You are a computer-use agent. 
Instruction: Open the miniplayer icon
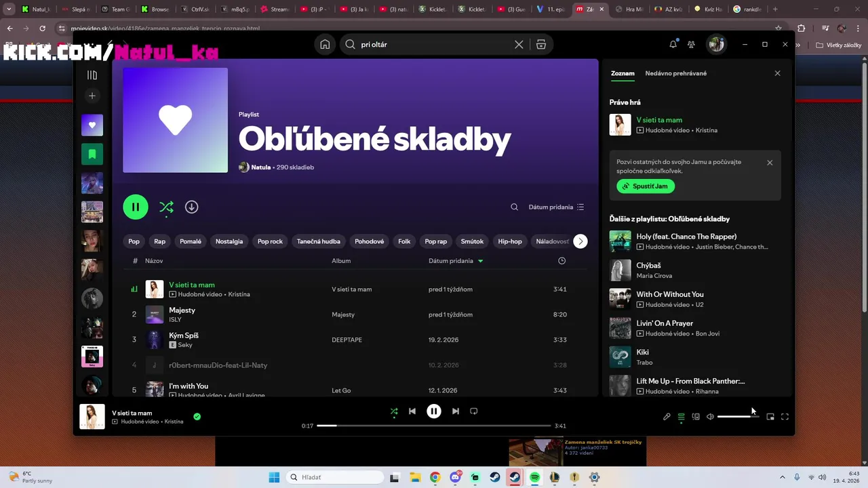770,417
